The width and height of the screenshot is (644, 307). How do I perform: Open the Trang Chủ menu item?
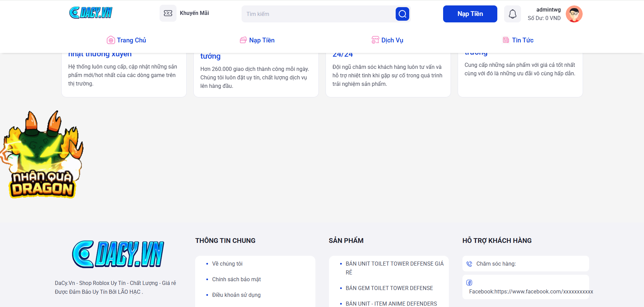click(126, 40)
